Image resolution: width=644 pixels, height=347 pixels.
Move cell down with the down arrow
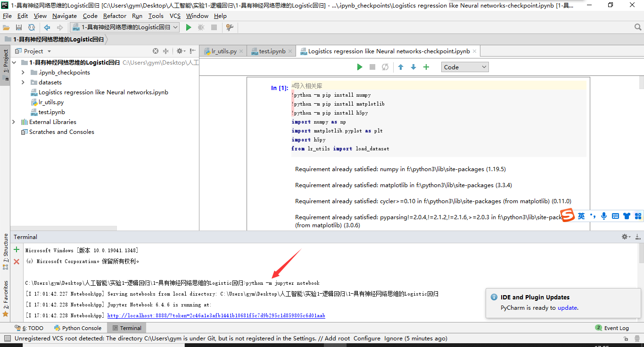point(413,67)
